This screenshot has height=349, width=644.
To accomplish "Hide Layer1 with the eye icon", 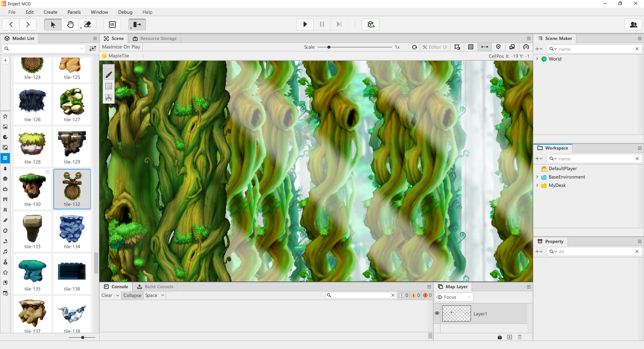I will (437, 313).
